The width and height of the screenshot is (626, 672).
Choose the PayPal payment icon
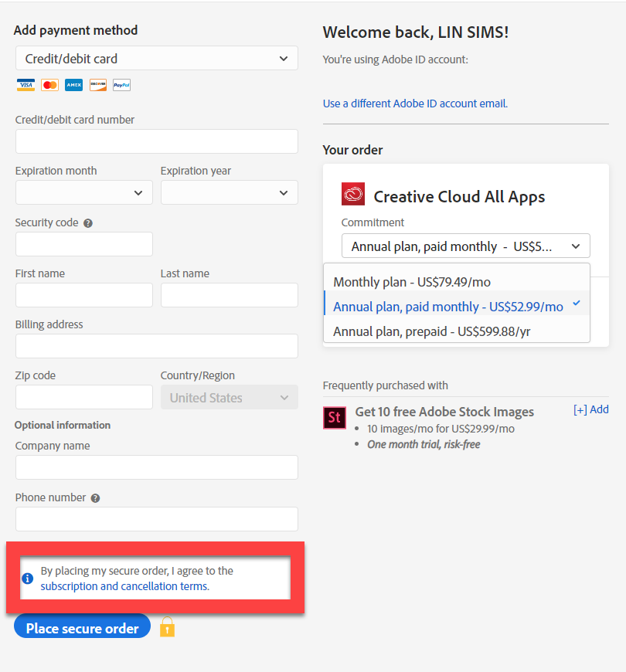pos(121,85)
